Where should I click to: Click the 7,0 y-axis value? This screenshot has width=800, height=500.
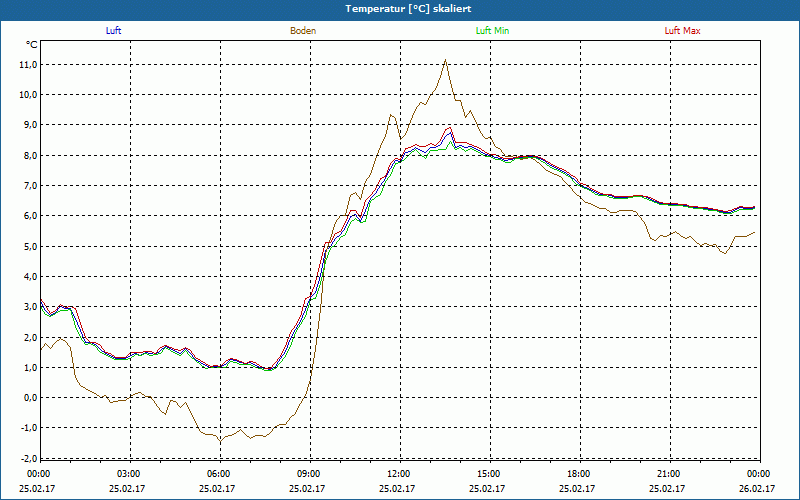(x=30, y=186)
